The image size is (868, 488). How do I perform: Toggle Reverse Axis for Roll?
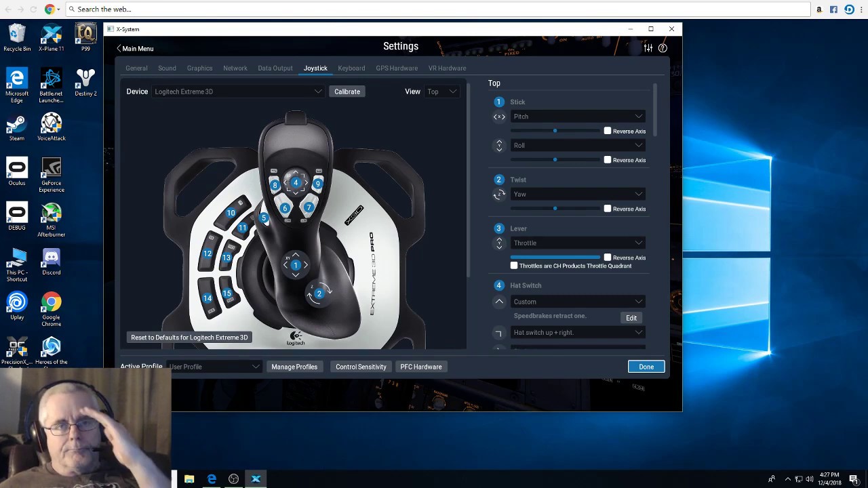click(x=608, y=160)
